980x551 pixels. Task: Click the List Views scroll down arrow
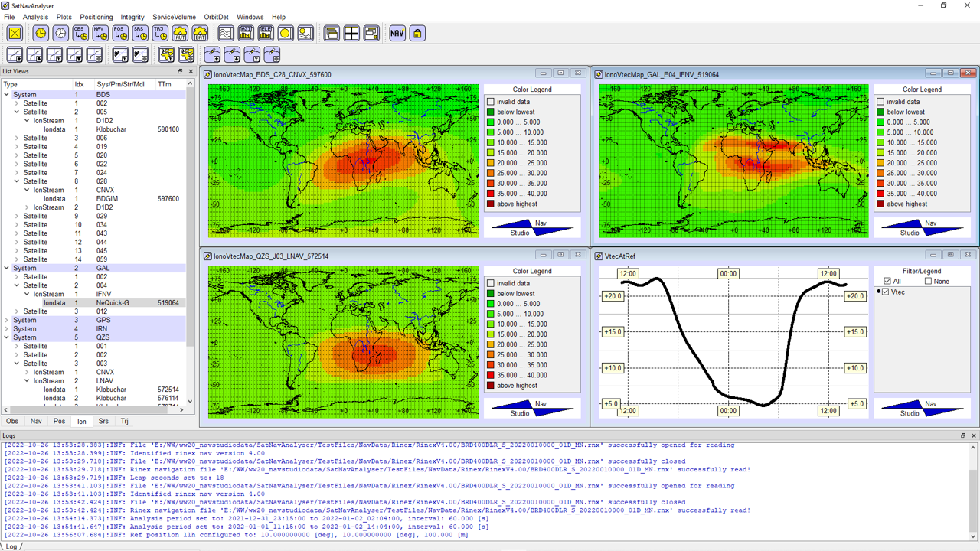[191, 401]
